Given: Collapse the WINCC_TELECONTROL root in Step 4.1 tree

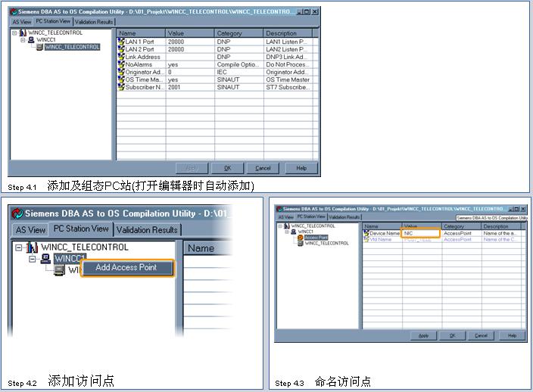Looking at the screenshot, I should coord(14,33).
